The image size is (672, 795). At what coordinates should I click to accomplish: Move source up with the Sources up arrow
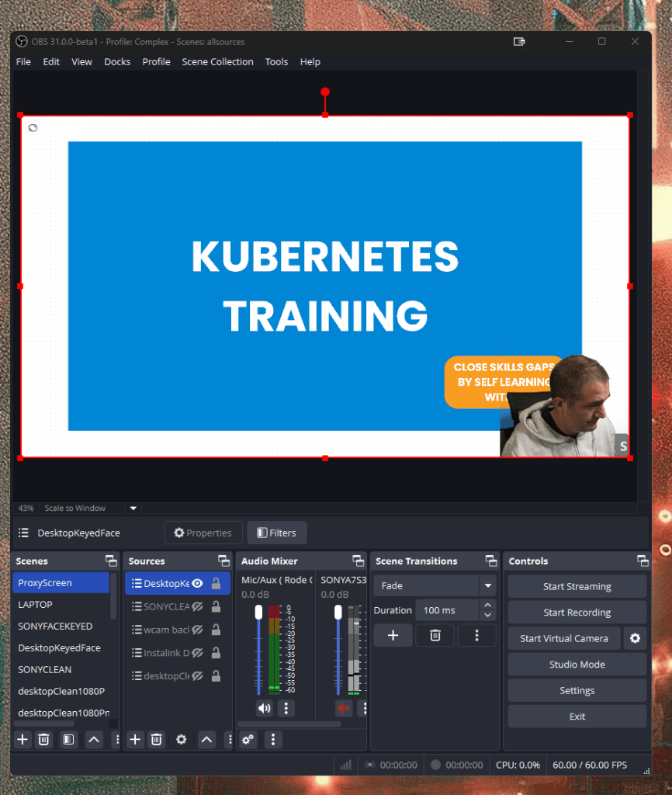tap(206, 739)
